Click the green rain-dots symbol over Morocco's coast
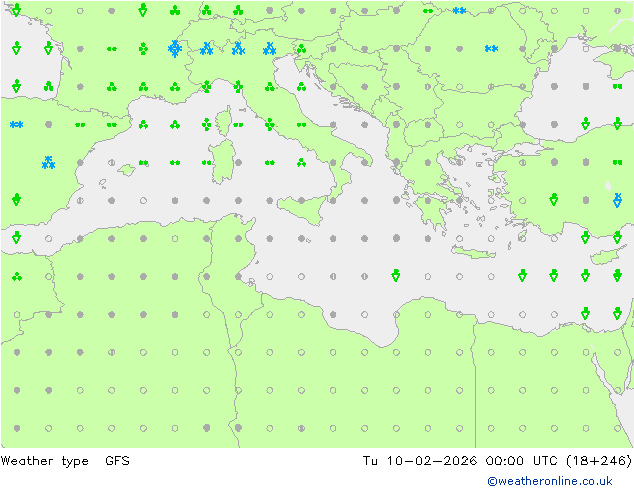634x490 pixels. (17, 277)
